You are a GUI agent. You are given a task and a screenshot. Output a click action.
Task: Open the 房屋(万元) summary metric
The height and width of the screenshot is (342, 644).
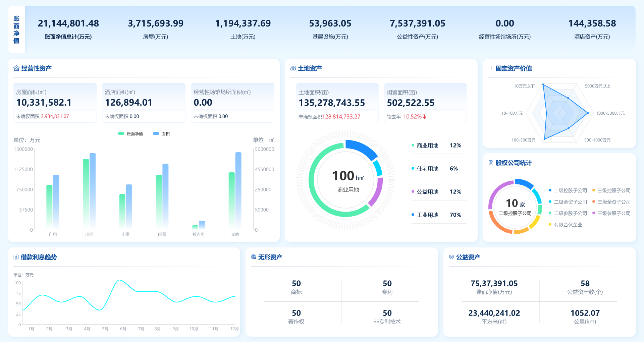(156, 29)
